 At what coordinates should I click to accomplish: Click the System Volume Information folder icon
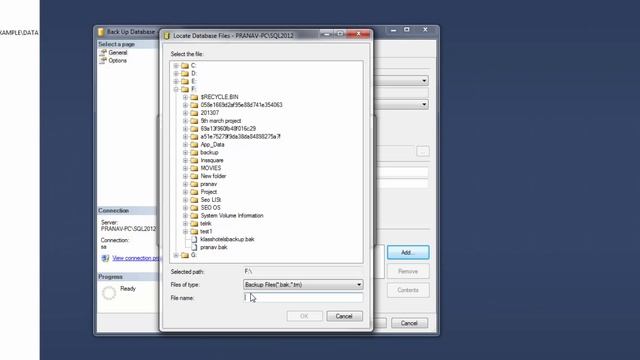[x=194, y=216]
